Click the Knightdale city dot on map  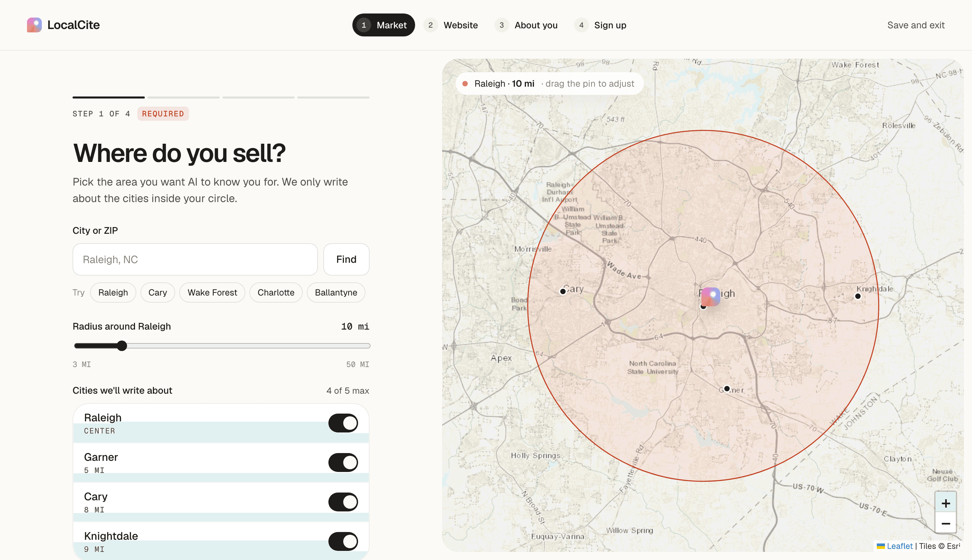[857, 296]
